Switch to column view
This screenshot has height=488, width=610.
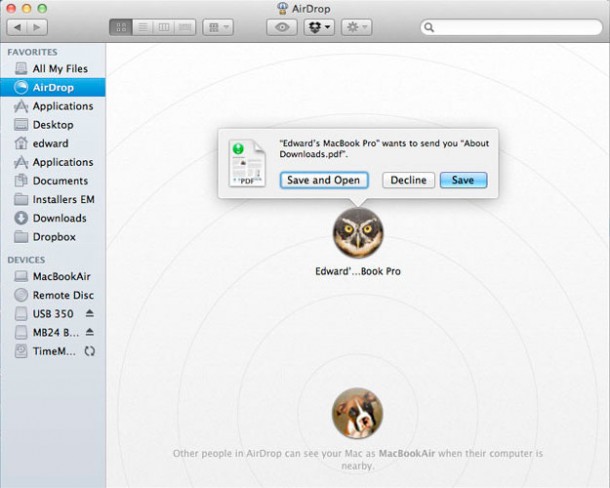163,27
